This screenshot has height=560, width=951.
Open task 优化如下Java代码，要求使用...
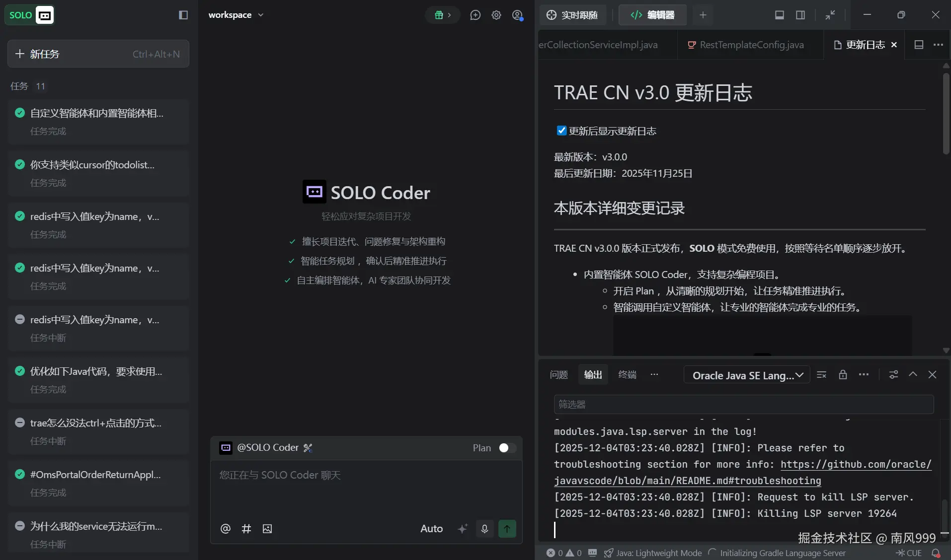[x=98, y=380]
